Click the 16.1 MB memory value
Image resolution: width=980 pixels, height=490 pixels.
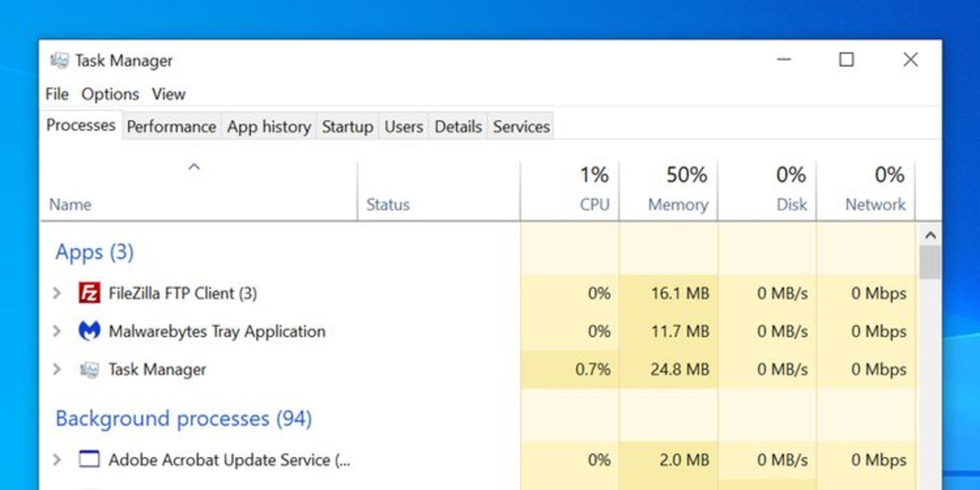tap(680, 293)
